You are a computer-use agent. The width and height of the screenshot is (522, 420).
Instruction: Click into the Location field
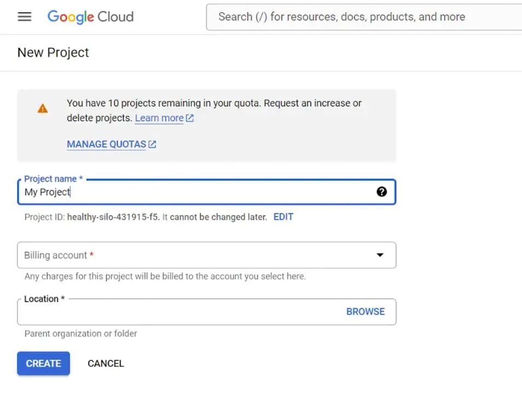pyautogui.click(x=180, y=312)
